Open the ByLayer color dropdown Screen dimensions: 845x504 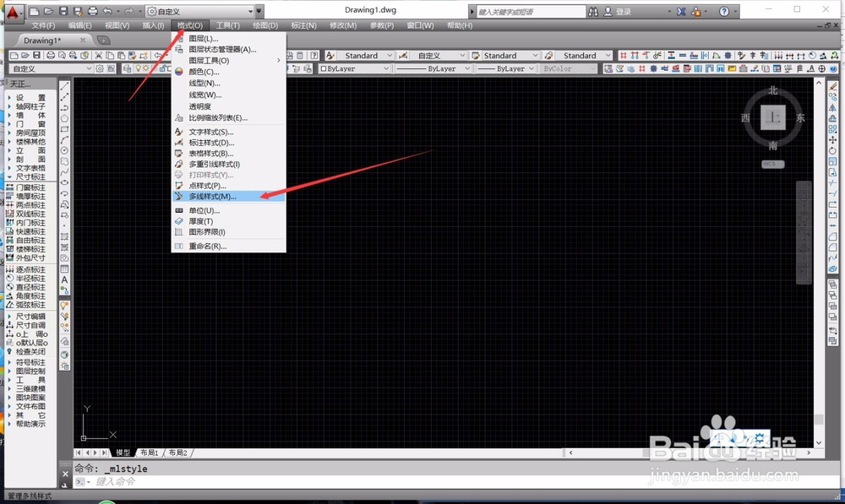354,68
